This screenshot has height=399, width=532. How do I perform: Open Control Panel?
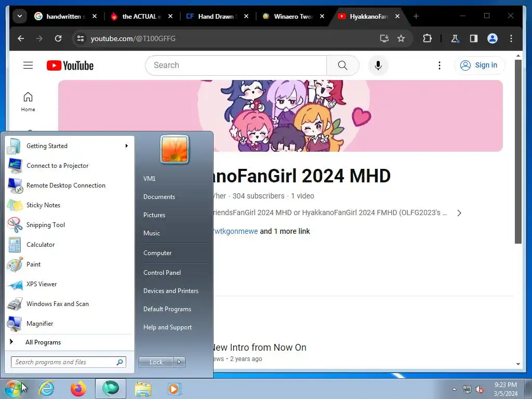point(162,273)
